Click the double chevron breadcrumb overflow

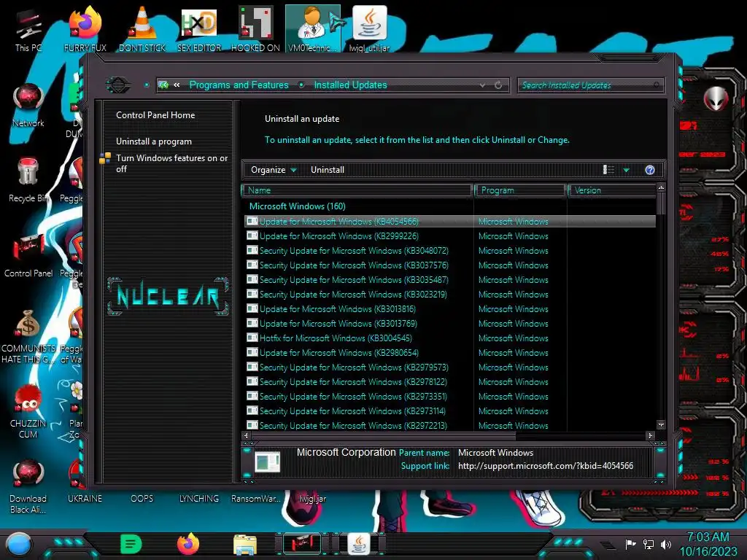(177, 85)
